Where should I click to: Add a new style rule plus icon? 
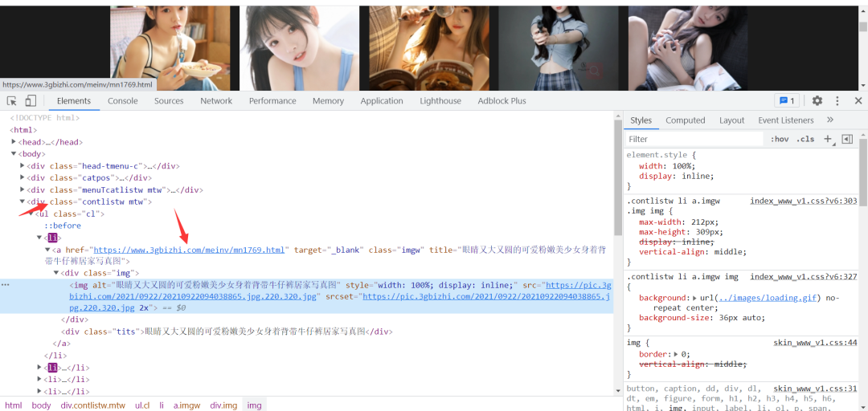828,139
